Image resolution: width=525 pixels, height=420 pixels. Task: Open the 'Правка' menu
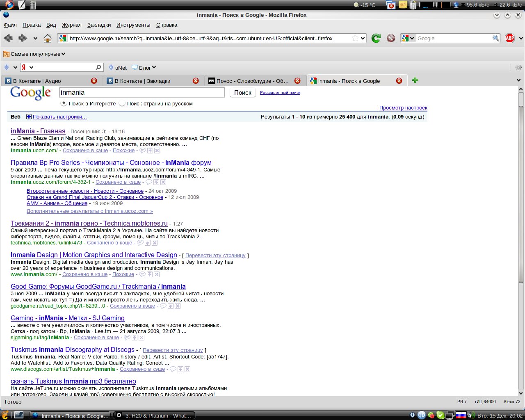pyautogui.click(x=32, y=25)
